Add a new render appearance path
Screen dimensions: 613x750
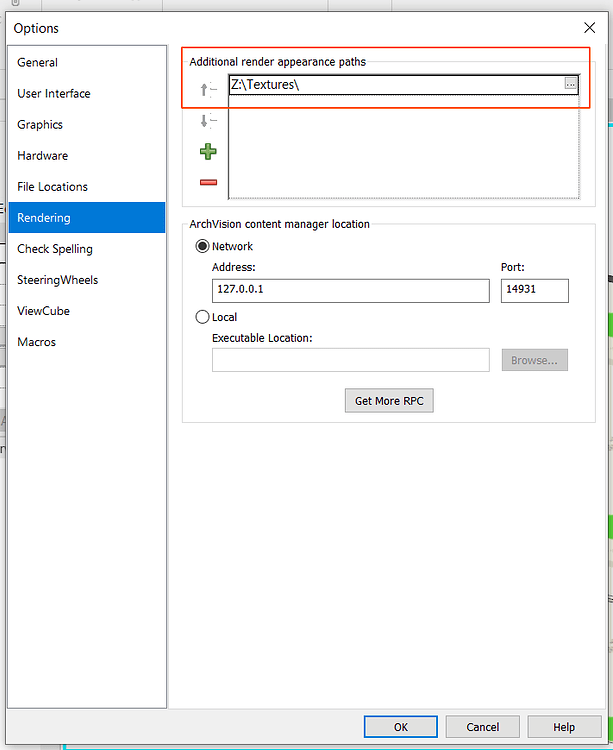tap(208, 152)
